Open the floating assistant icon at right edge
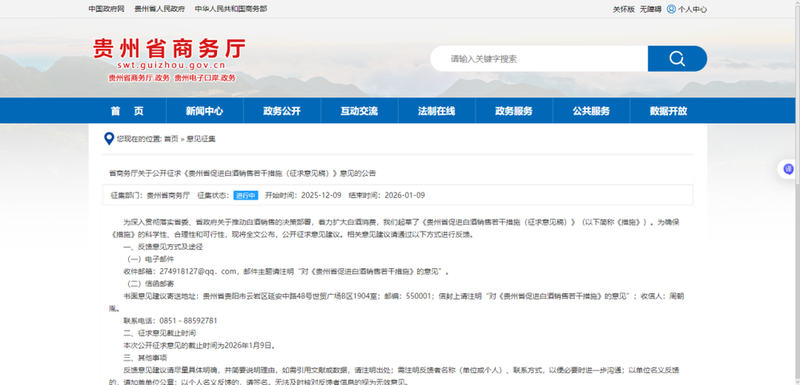The height and width of the screenshot is (385, 800). (x=789, y=169)
